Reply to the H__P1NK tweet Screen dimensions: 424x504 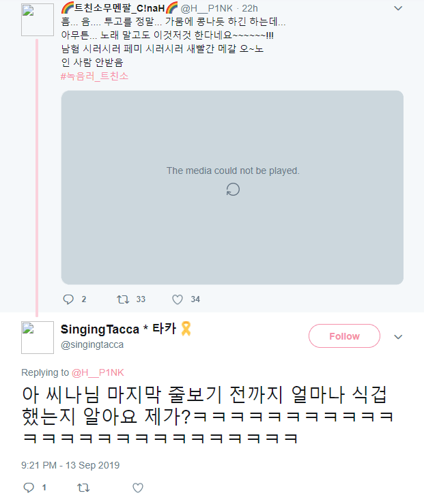pyautogui.click(x=68, y=299)
